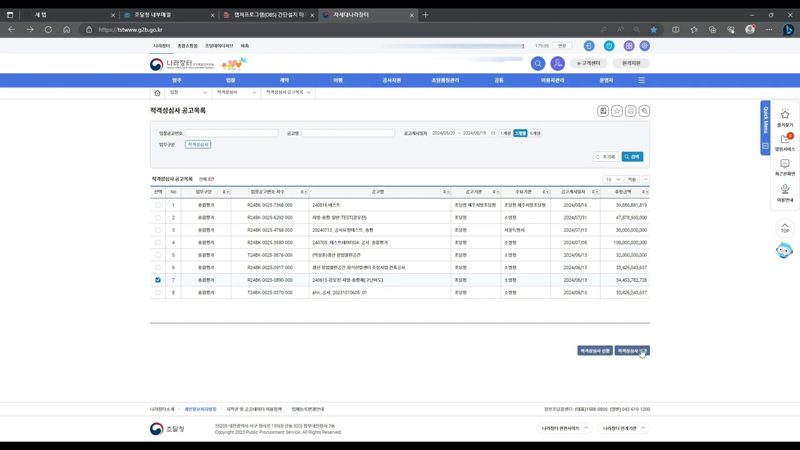Open the chatbot mascot icon

784,251
